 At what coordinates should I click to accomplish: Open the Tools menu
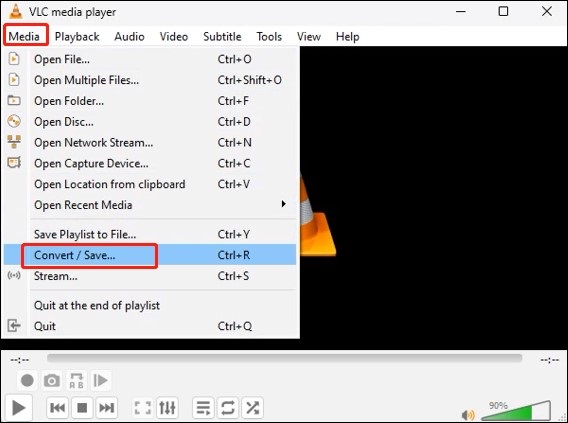click(x=269, y=37)
